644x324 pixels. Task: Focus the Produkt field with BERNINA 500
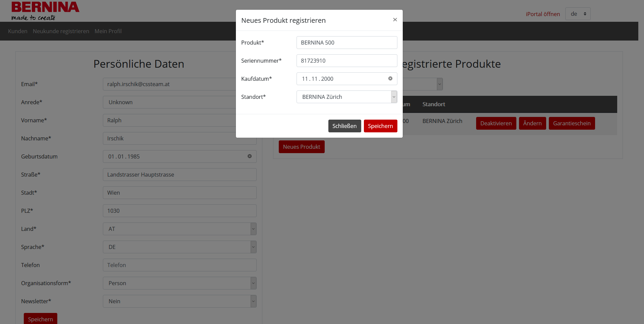pos(347,43)
